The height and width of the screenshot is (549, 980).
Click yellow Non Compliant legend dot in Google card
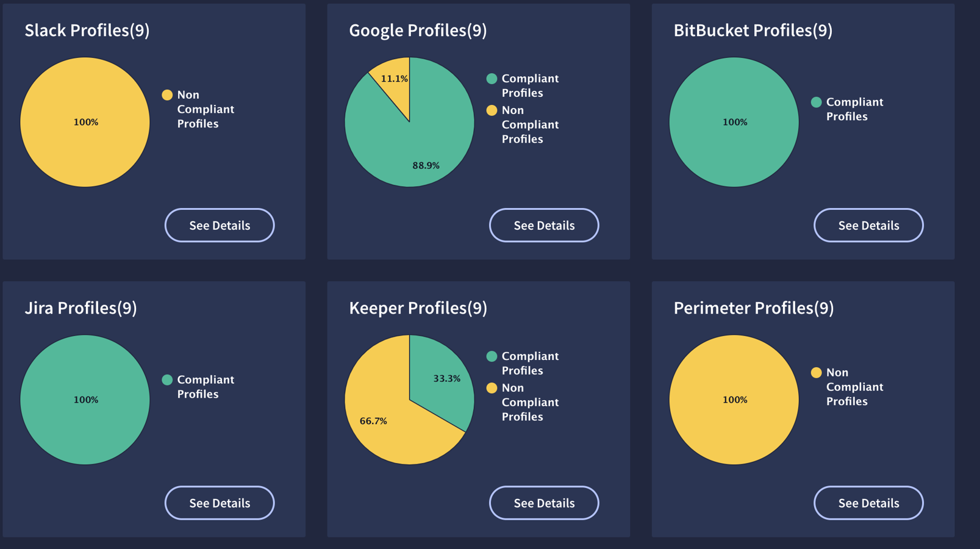tap(492, 110)
